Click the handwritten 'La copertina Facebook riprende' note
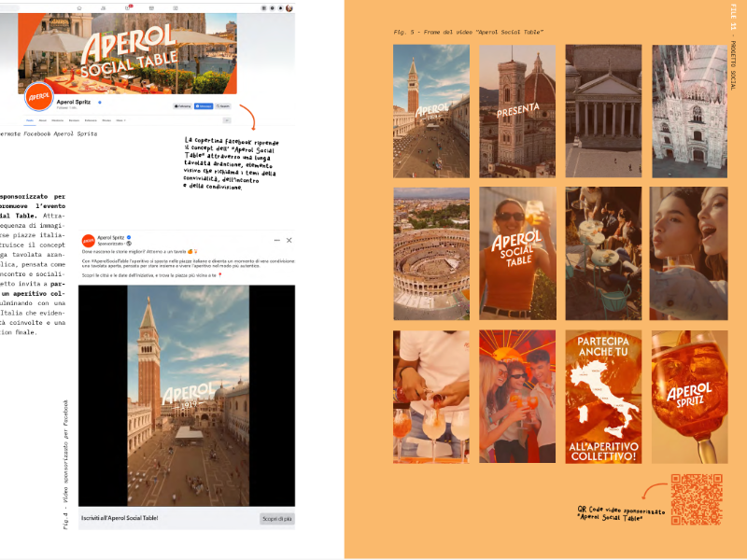Screen dimensions: 747x560 coord(231,163)
